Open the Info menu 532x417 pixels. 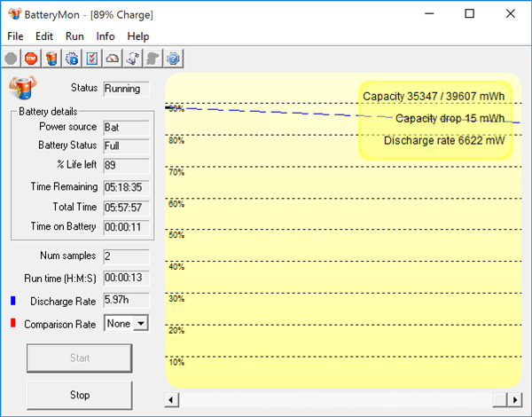click(106, 36)
